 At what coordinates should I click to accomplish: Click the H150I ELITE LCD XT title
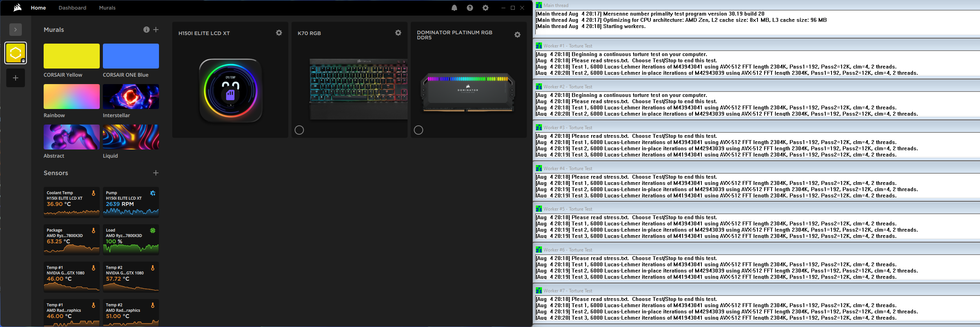204,33
